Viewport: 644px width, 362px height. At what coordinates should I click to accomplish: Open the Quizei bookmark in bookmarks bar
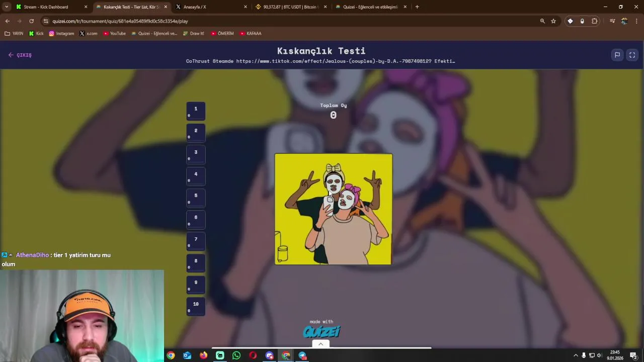click(154, 33)
